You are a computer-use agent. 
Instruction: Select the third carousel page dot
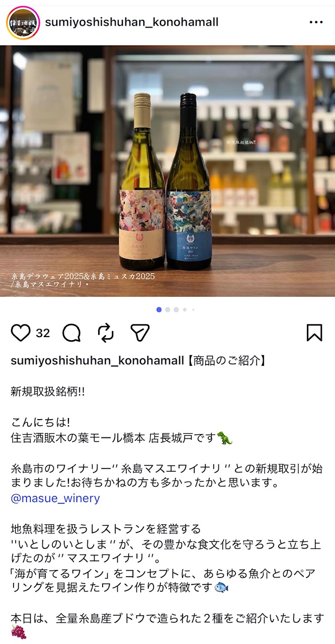click(x=176, y=309)
